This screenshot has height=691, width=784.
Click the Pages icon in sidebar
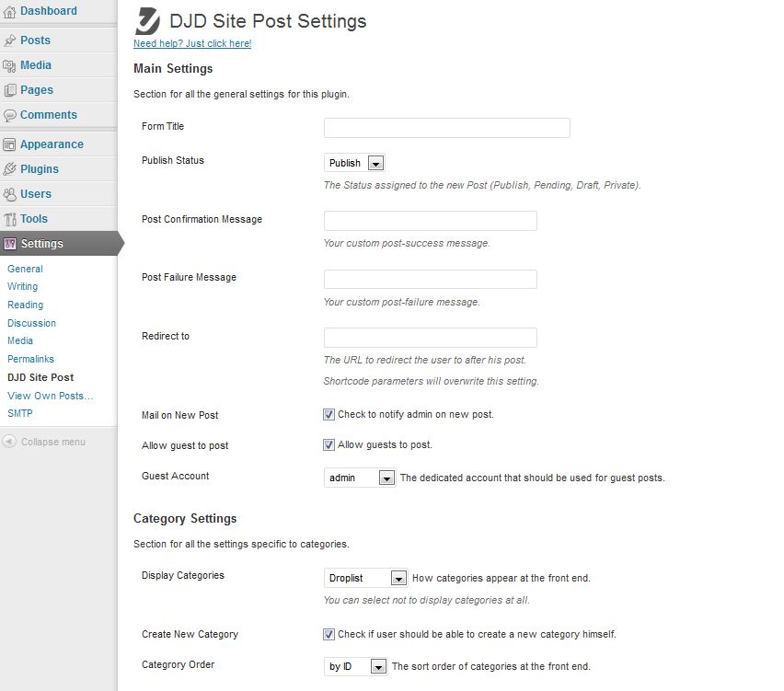[x=9, y=90]
